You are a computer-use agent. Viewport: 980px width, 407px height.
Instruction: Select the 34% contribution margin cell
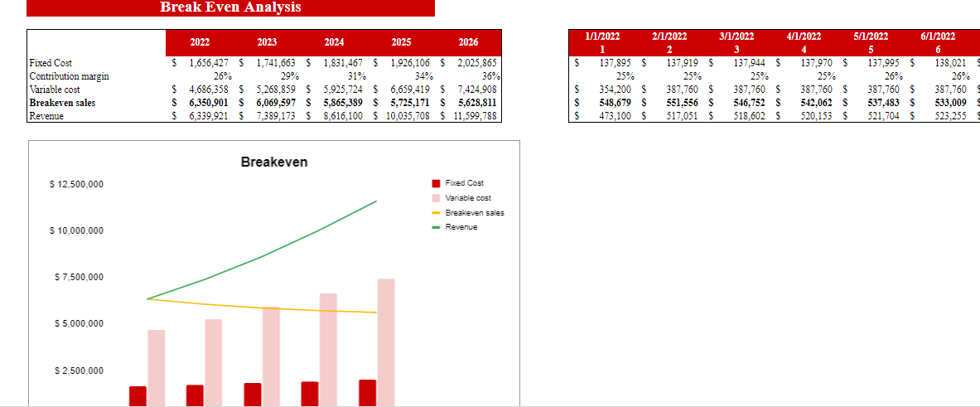(401, 76)
